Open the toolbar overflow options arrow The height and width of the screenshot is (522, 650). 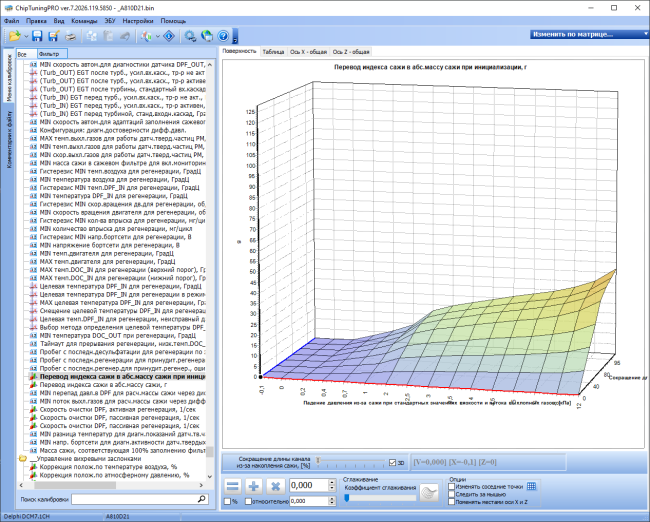pyautogui.click(x=235, y=36)
